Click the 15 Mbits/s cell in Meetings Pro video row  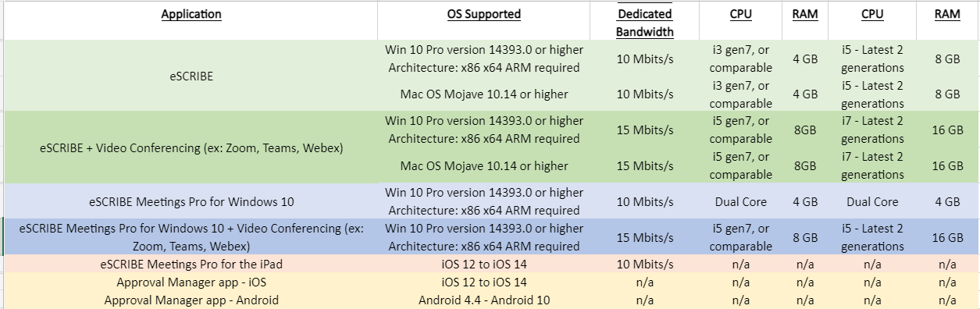coord(644,236)
